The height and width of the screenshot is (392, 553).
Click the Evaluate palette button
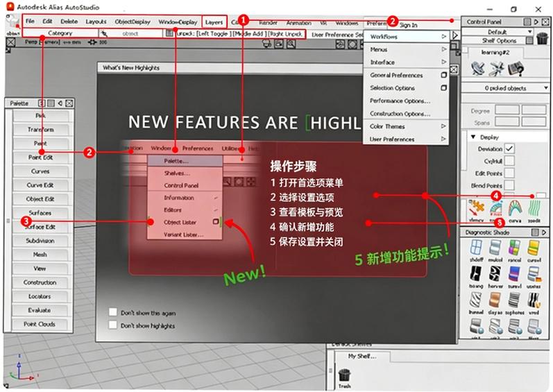40,310
